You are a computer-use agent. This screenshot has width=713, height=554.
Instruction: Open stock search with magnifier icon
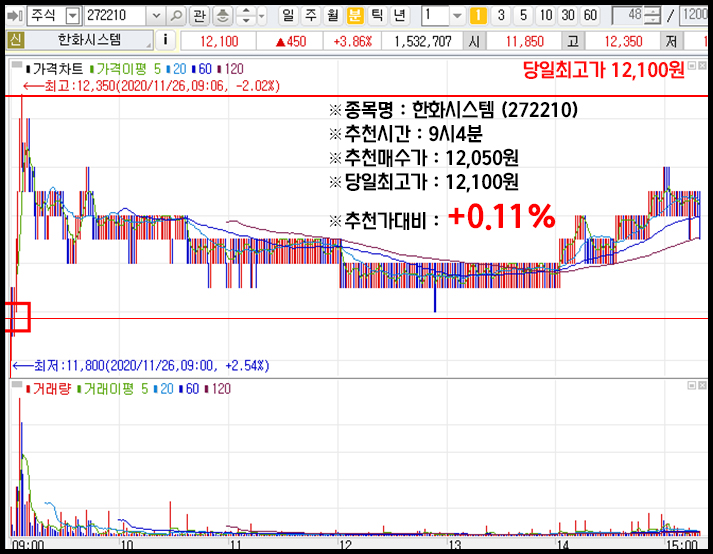click(x=176, y=16)
